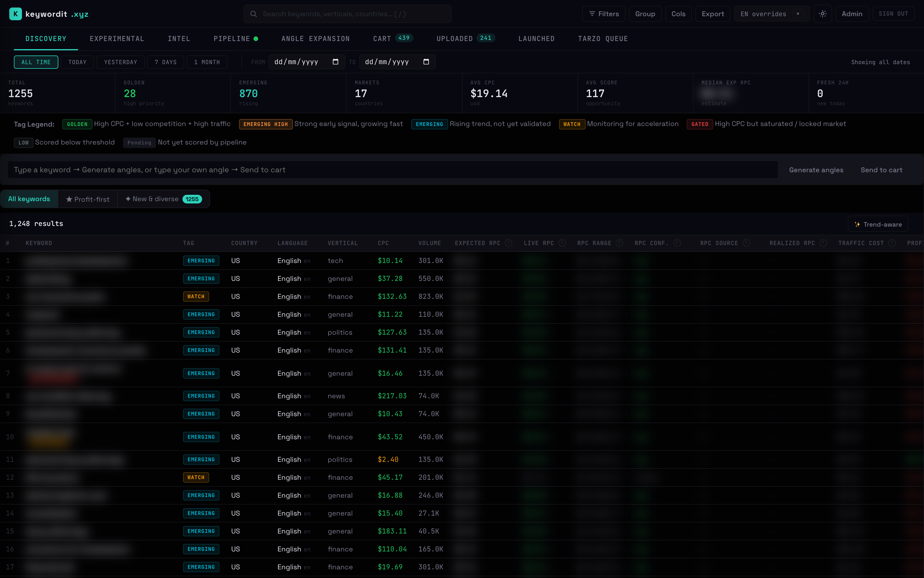This screenshot has width=924, height=578.
Task: Click Send to cart button
Action: (881, 170)
